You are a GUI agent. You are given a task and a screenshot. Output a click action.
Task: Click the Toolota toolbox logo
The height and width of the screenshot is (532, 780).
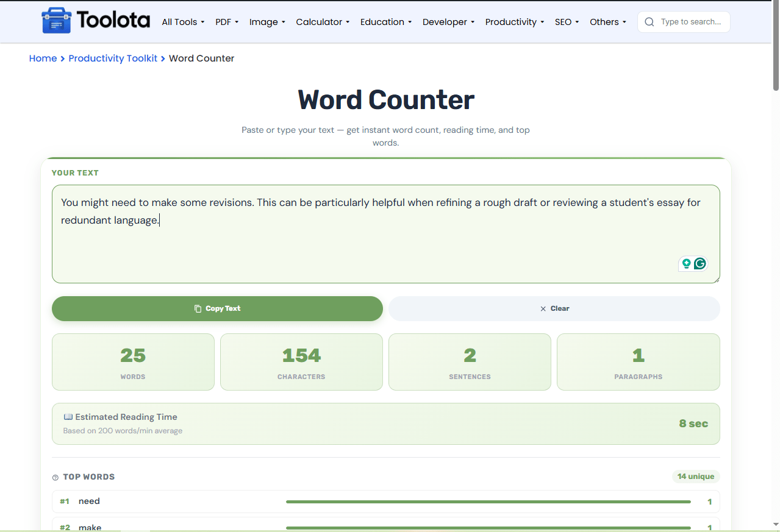[56, 21]
